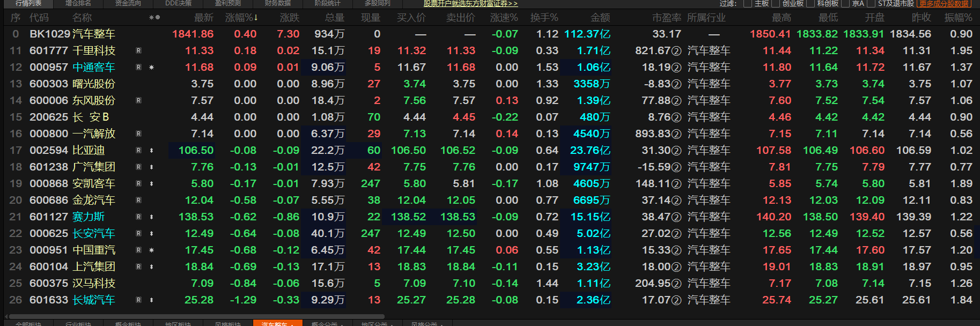
Task: Sort by the 涨速% column header
Action: pos(504,18)
